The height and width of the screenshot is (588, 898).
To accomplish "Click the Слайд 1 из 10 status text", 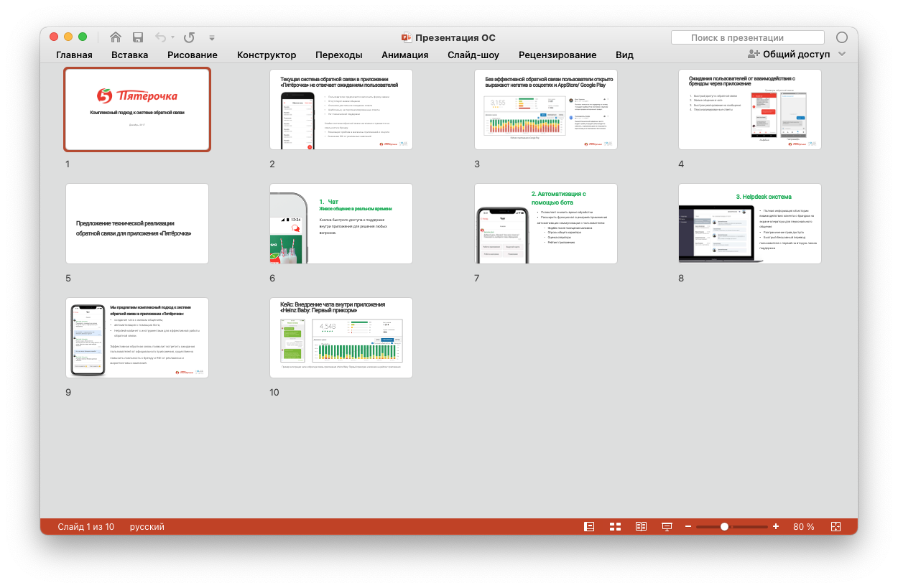I will click(x=85, y=527).
